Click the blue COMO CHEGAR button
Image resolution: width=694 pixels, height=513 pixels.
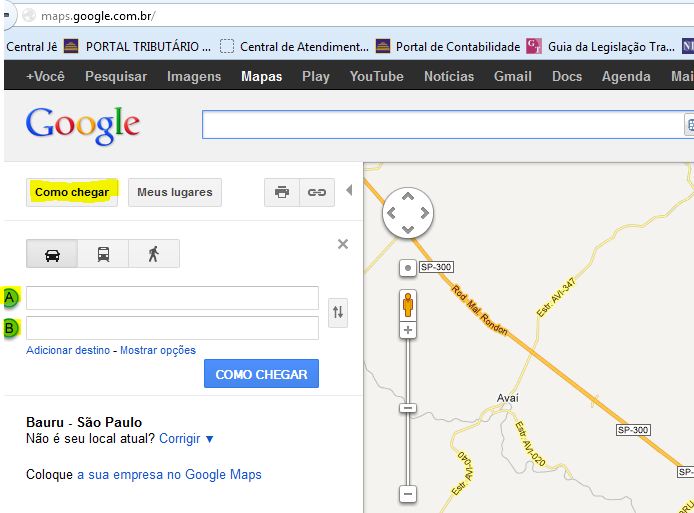pyautogui.click(x=261, y=374)
